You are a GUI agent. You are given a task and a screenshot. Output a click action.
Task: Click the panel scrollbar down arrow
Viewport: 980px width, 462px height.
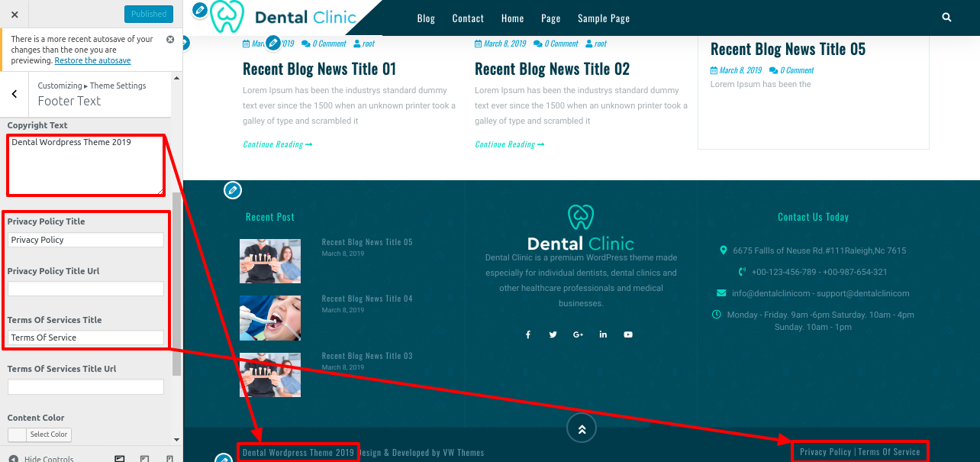pyautogui.click(x=177, y=440)
